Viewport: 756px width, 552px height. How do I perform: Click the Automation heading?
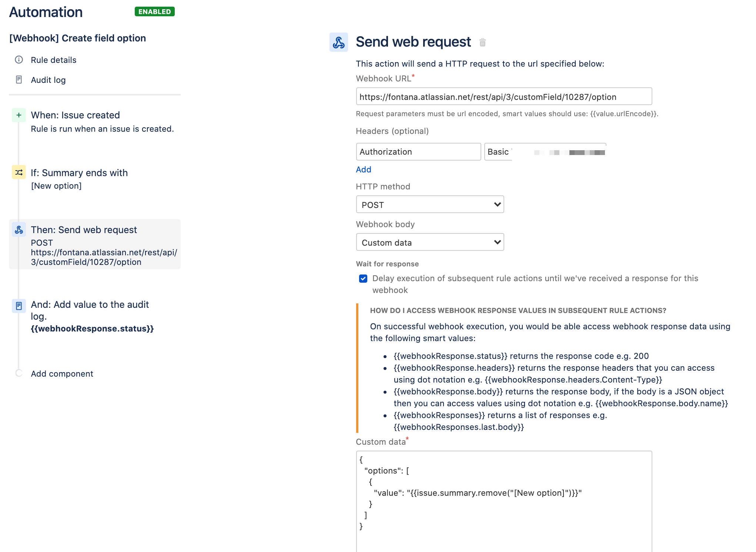click(x=46, y=12)
